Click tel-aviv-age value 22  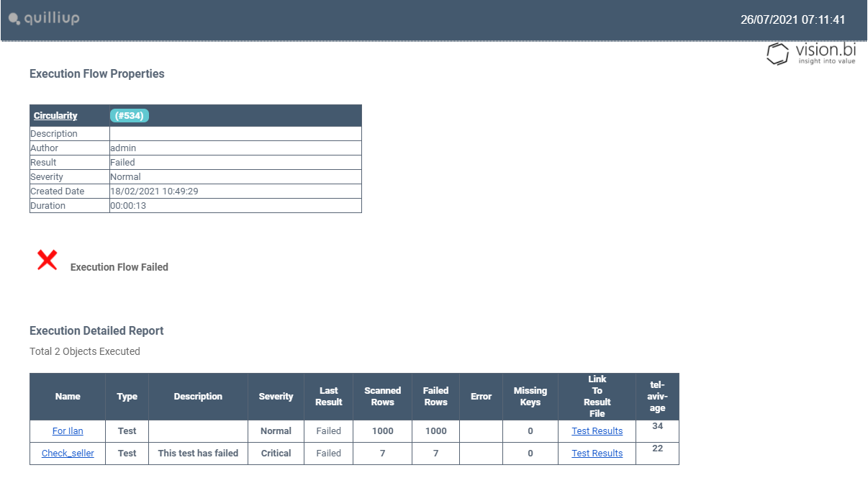click(658, 448)
